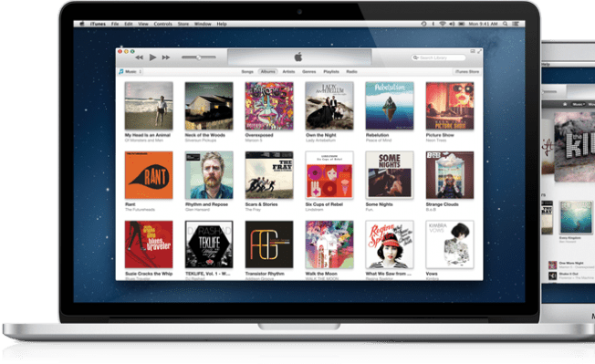The height and width of the screenshot is (364, 595).
Task: Open the Controls menu in menu bar
Action: (163, 24)
